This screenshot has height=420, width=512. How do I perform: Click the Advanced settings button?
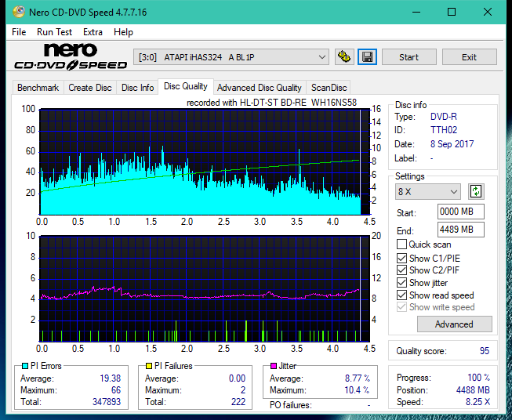coord(454,324)
